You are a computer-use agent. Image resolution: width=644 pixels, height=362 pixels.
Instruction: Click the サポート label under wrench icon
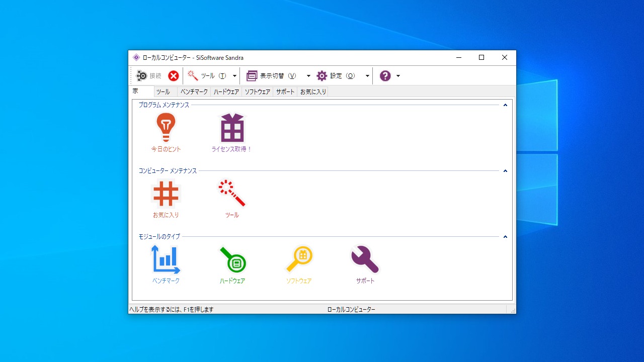tap(365, 281)
